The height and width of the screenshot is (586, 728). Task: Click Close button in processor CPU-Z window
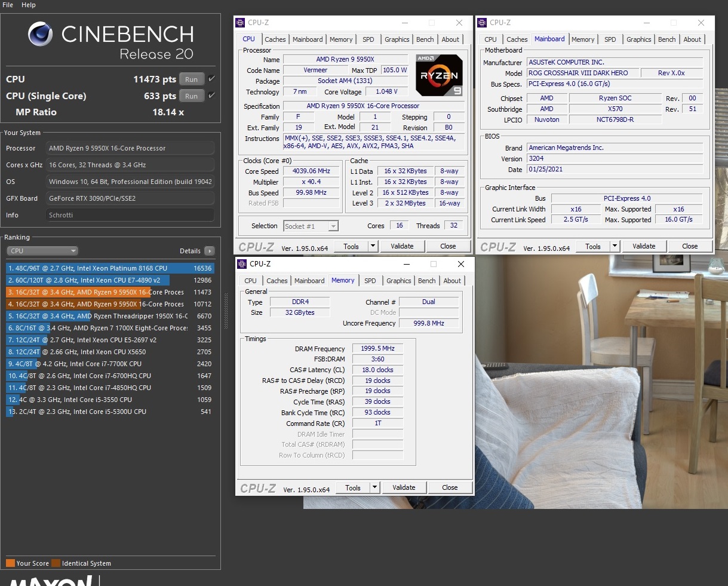coord(448,246)
